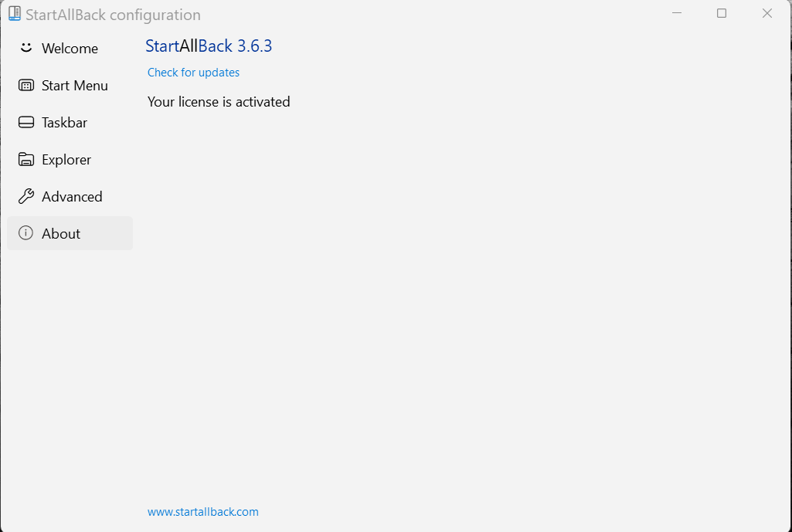Go to the Taskbar text label

(x=64, y=123)
